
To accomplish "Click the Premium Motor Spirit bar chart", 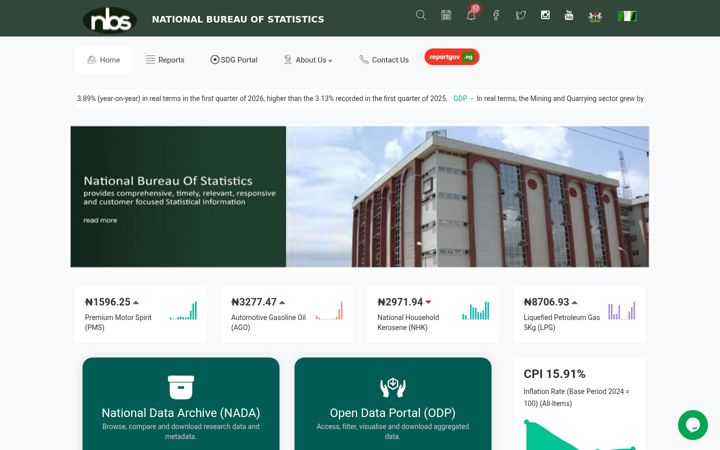I will 183,311.
